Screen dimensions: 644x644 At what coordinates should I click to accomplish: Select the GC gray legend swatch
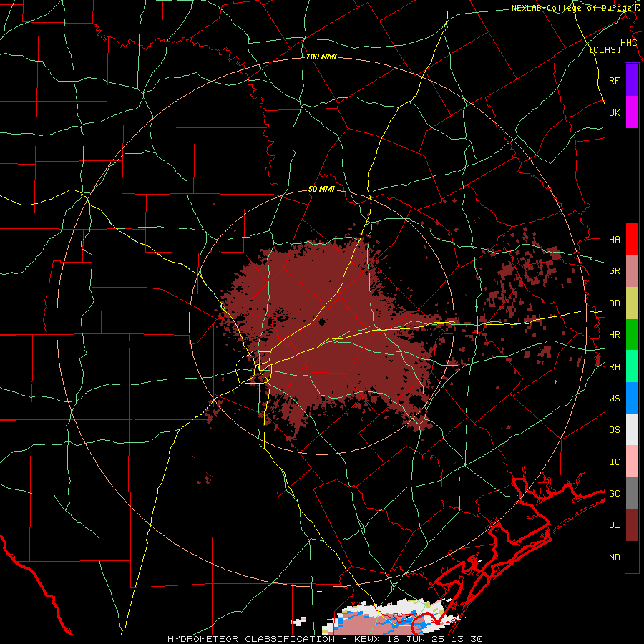[x=632, y=493]
